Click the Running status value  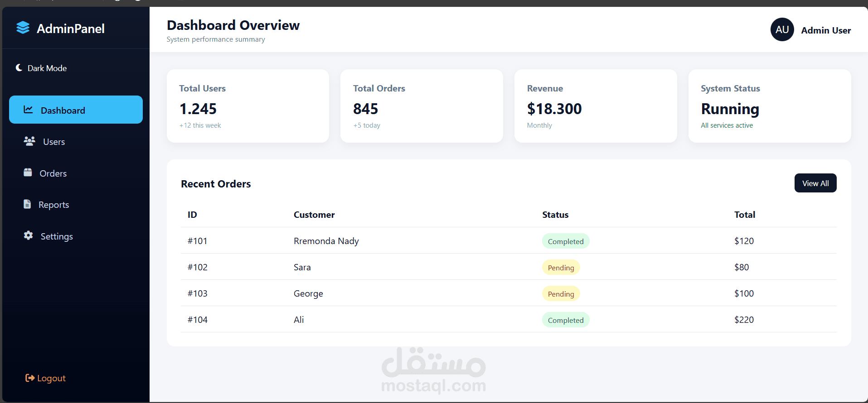point(730,109)
